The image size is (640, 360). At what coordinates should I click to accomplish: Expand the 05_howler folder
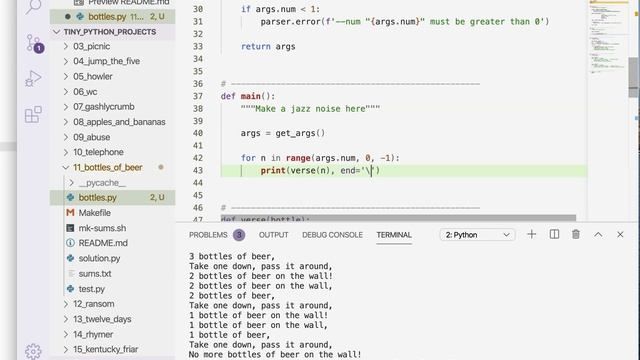click(x=66, y=77)
